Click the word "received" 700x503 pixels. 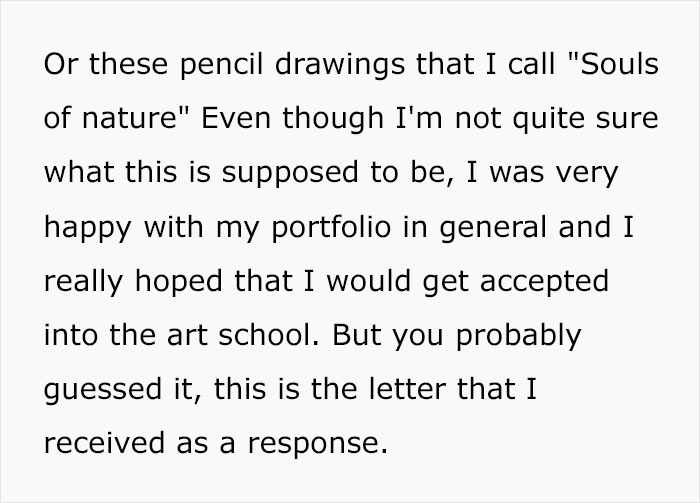pos(104,441)
